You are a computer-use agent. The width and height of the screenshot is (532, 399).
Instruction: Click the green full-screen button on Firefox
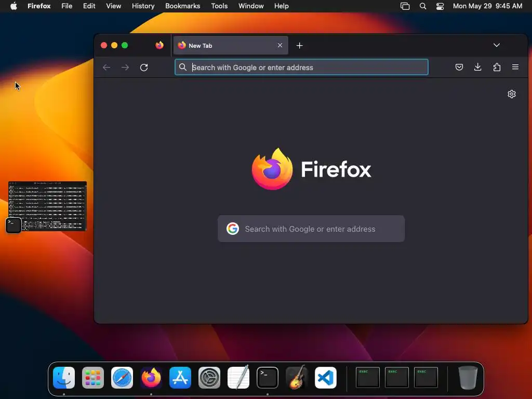(x=125, y=45)
